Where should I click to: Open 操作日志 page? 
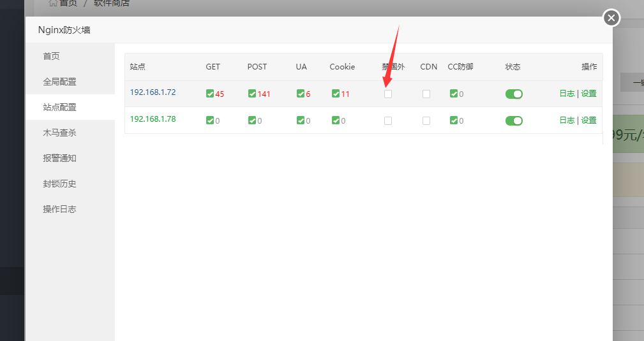(59, 209)
